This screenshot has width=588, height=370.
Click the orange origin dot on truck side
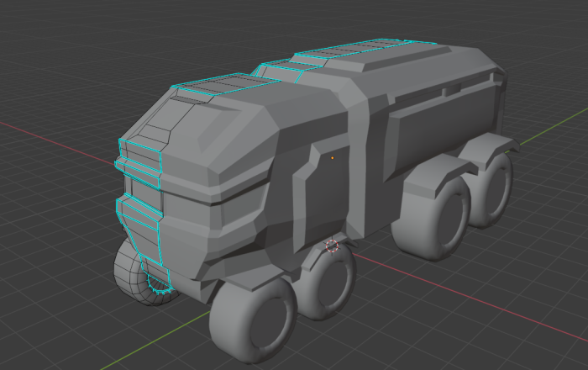[333, 157]
